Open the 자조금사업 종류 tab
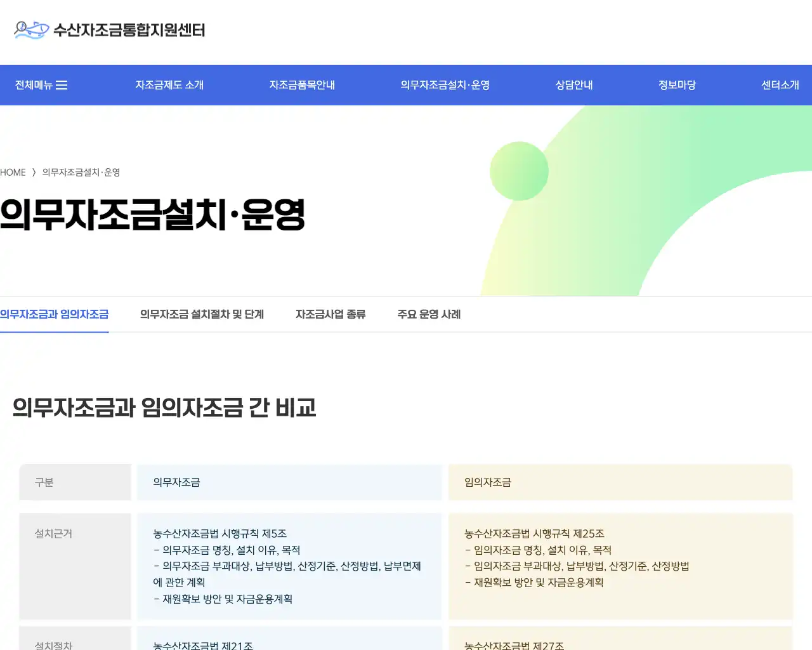The width and height of the screenshot is (812, 650). (331, 314)
